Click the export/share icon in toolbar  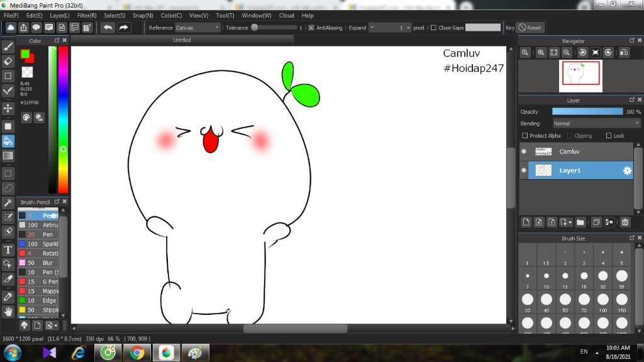point(23,28)
